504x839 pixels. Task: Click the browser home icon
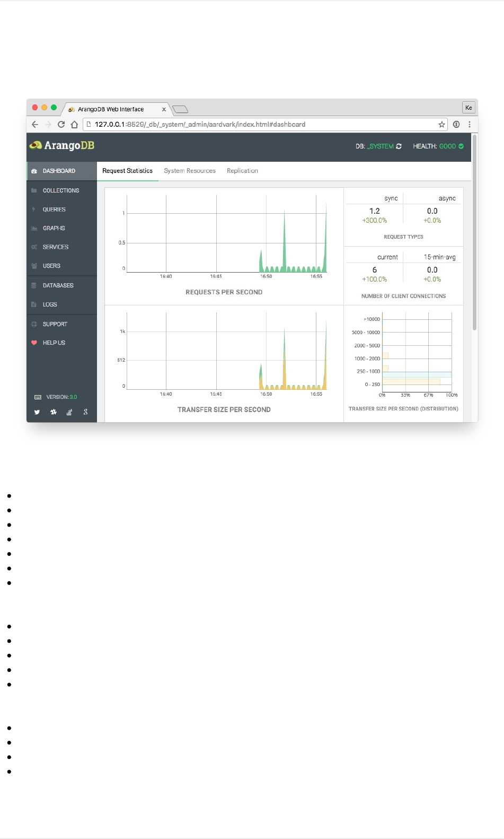[74, 125]
